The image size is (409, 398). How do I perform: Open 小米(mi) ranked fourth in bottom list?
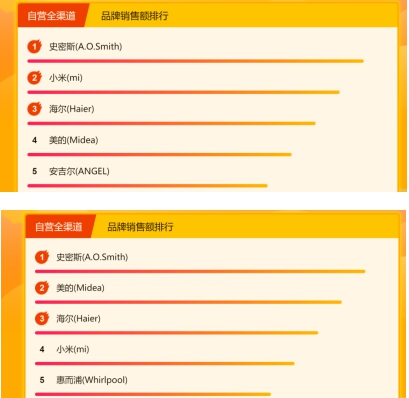click(x=73, y=349)
